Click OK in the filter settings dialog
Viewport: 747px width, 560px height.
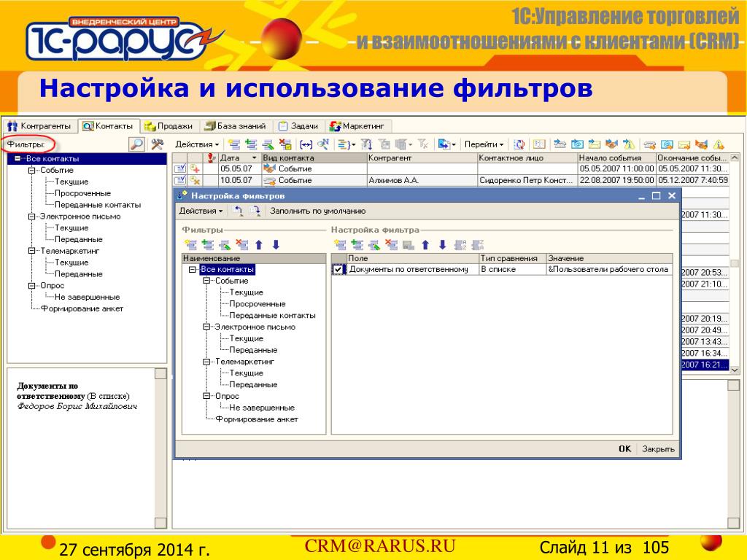coord(624,448)
